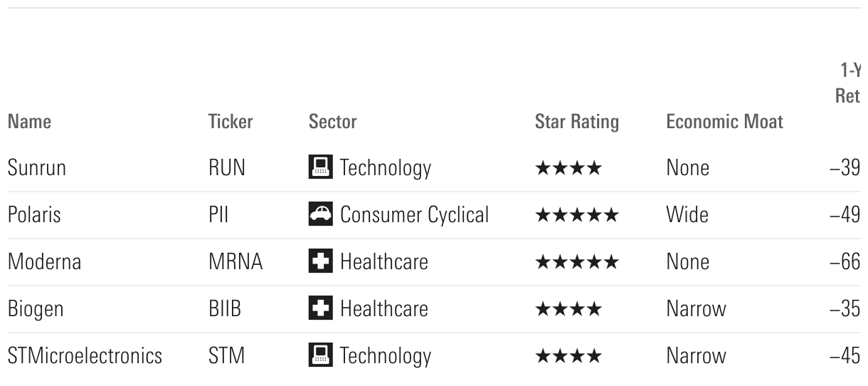Sort by the Sector column header

pos(332,122)
